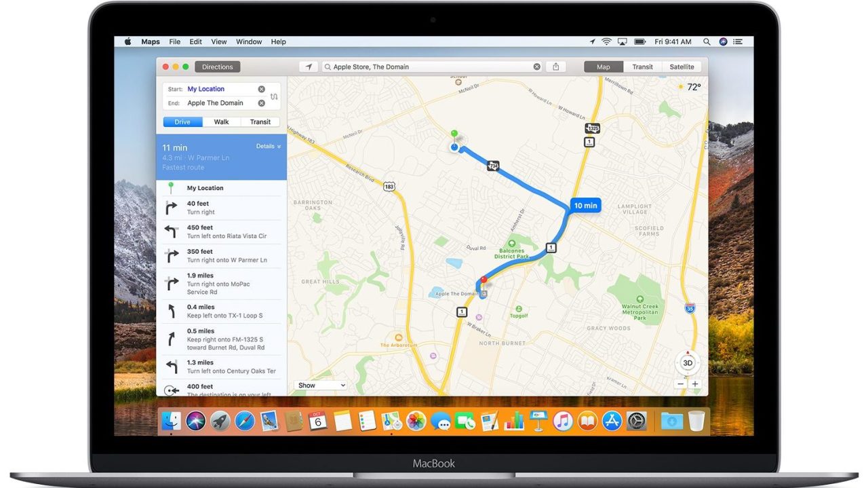This screenshot has height=488, width=868.
Task: Open the View menu in menu bar
Action: pos(218,42)
